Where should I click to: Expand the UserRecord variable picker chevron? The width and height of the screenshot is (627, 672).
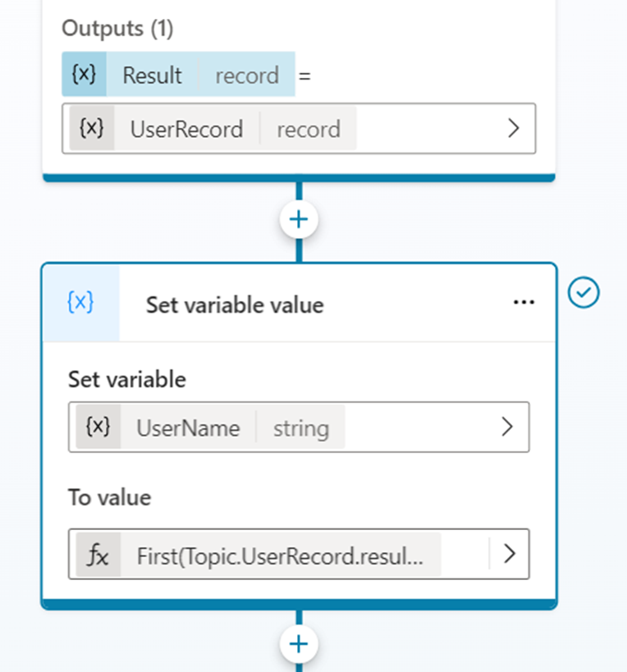click(x=514, y=129)
